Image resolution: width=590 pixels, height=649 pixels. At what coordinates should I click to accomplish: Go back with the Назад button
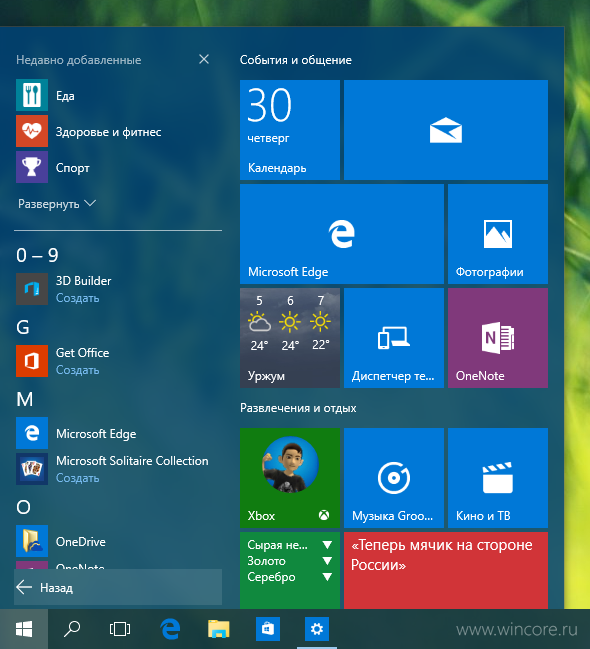pyautogui.click(x=118, y=587)
